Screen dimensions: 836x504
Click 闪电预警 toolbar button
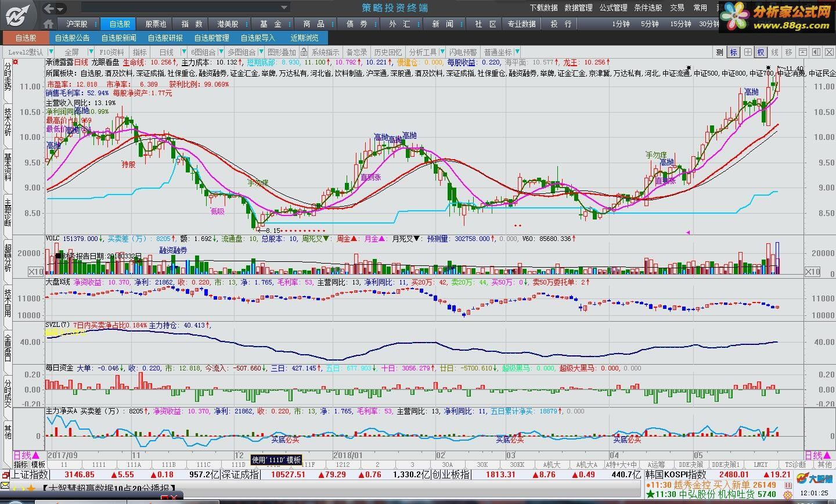tap(463, 52)
